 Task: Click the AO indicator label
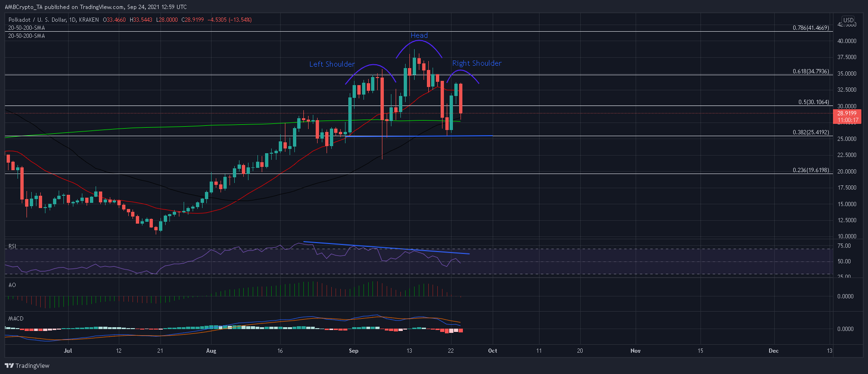click(x=12, y=285)
